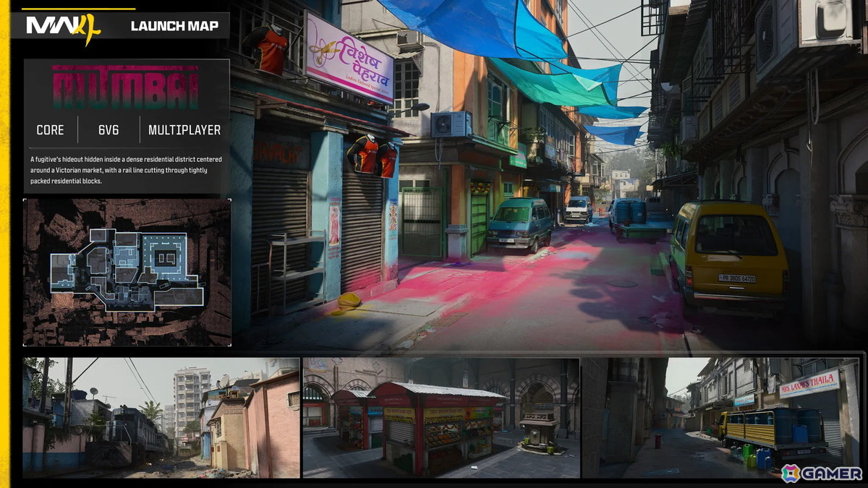
Task: Open the Victorian market stalls thumbnail
Action: [x=441, y=418]
